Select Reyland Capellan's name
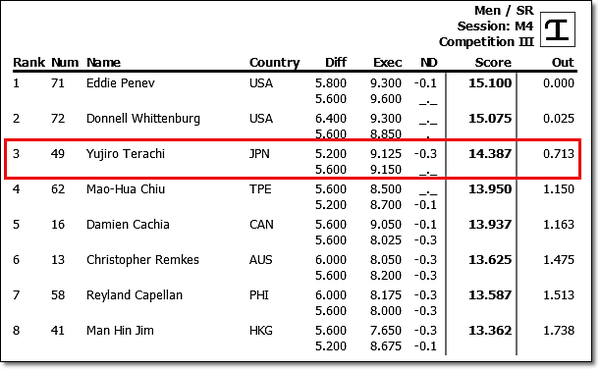This screenshot has width=600, height=370. click(134, 295)
